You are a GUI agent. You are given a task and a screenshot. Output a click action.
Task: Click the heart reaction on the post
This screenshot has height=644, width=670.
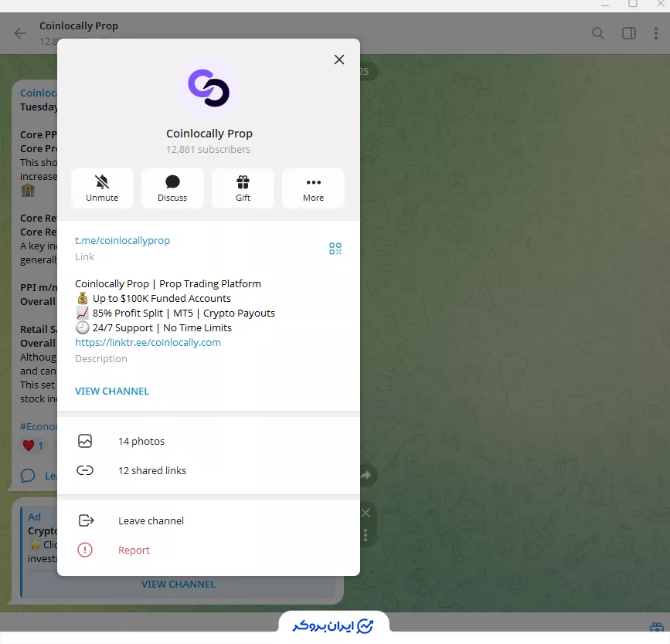(x=32, y=446)
